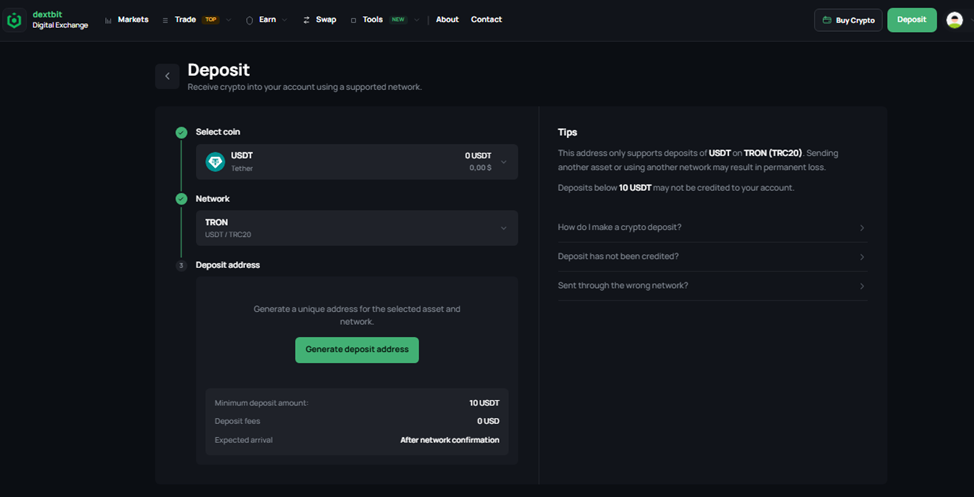Click the '0 USDT' balance value
The width and height of the screenshot is (974, 497).
coord(478,156)
